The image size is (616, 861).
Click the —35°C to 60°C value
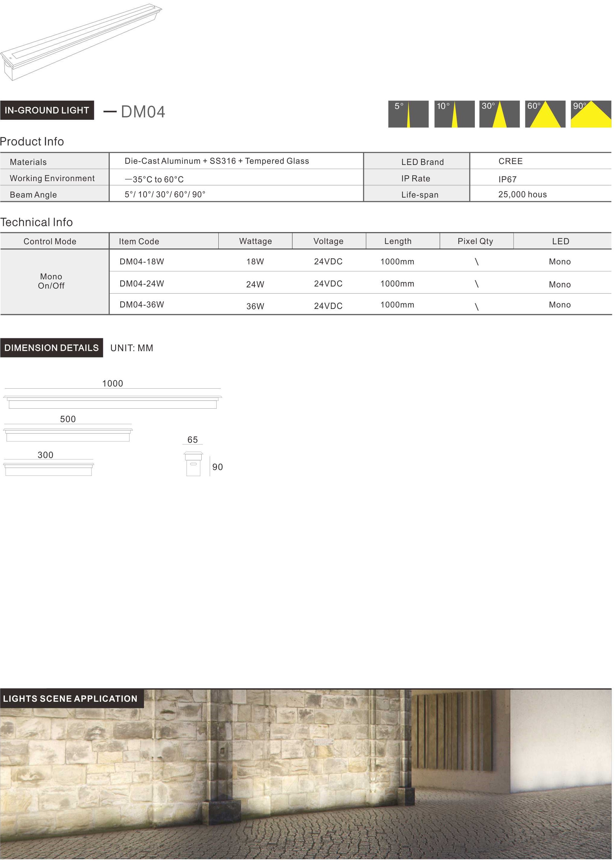(x=154, y=179)
